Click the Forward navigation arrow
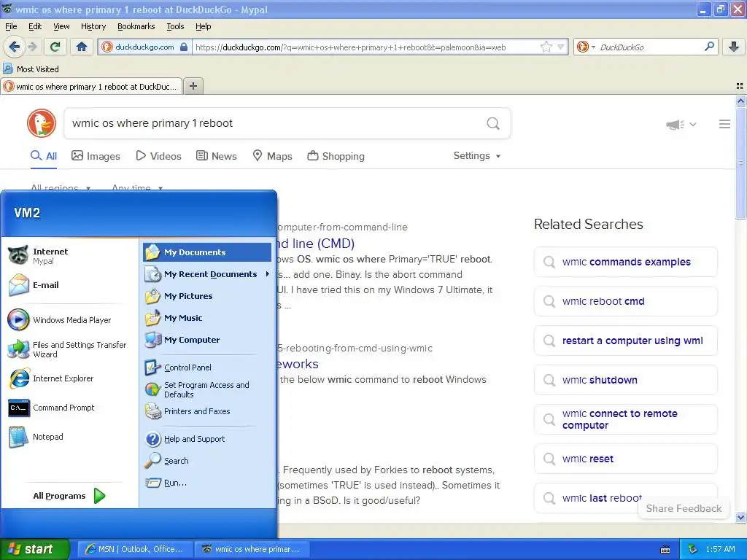The image size is (747, 560). click(32, 47)
